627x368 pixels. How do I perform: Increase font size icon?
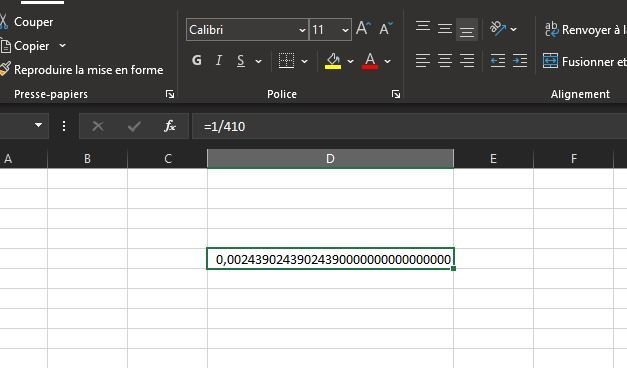(x=363, y=29)
